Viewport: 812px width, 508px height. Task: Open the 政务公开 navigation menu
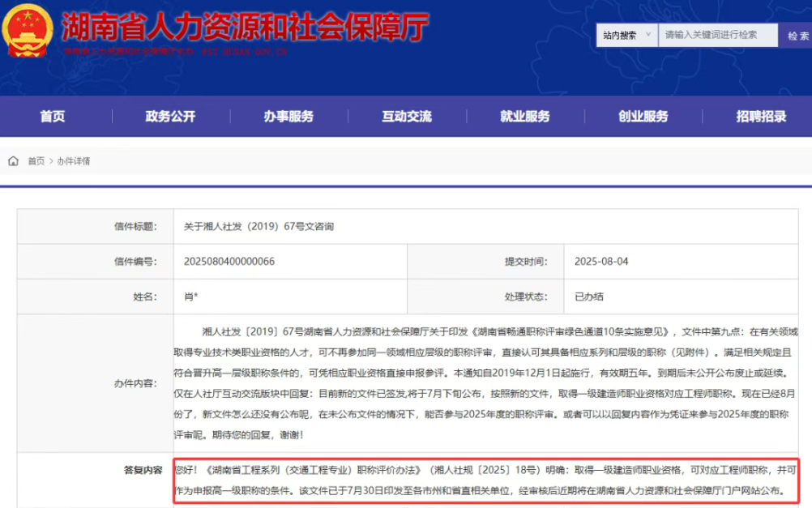[170, 117]
